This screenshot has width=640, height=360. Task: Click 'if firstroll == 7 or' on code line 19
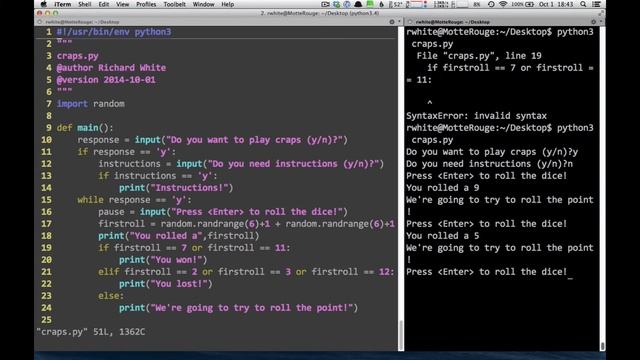(194, 248)
